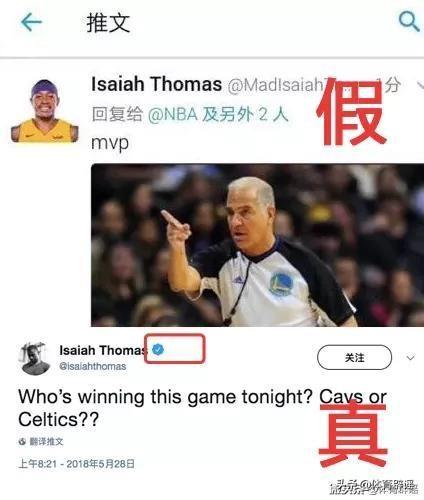Image resolution: width=424 pixels, height=500 pixels.
Task: Click the Isaiah Thomas name on top tweet
Action: pos(157,84)
